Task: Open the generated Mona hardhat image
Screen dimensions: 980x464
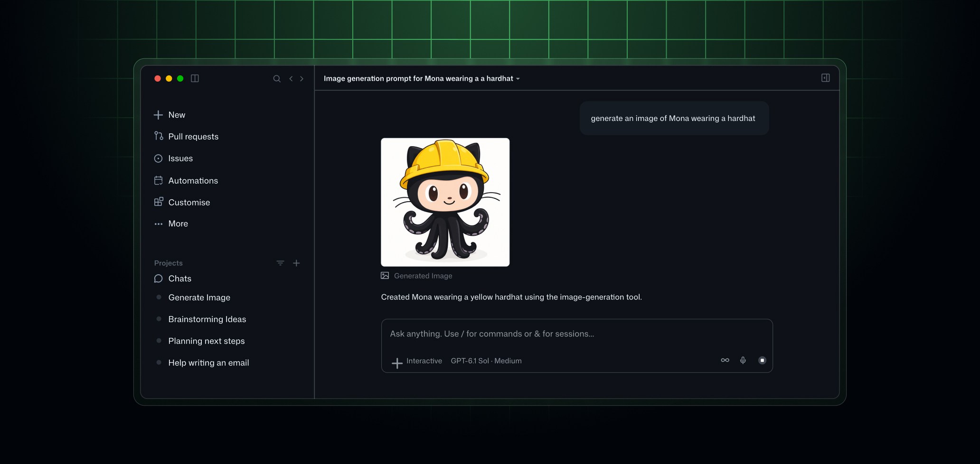Action: (x=445, y=202)
